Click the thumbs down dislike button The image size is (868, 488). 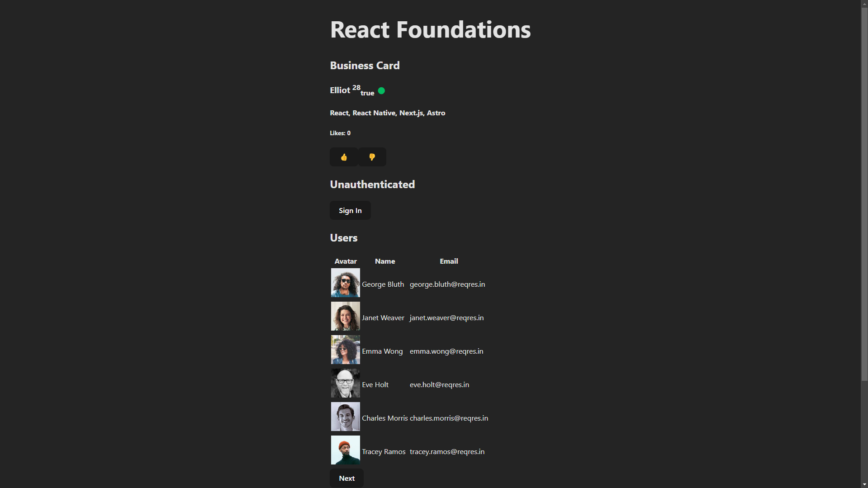[x=372, y=157]
